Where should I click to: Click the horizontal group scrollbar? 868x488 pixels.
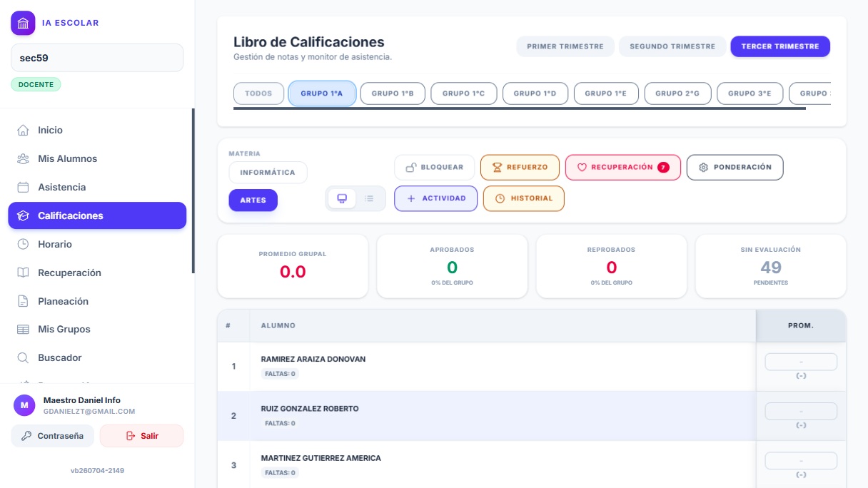pyautogui.click(x=520, y=108)
